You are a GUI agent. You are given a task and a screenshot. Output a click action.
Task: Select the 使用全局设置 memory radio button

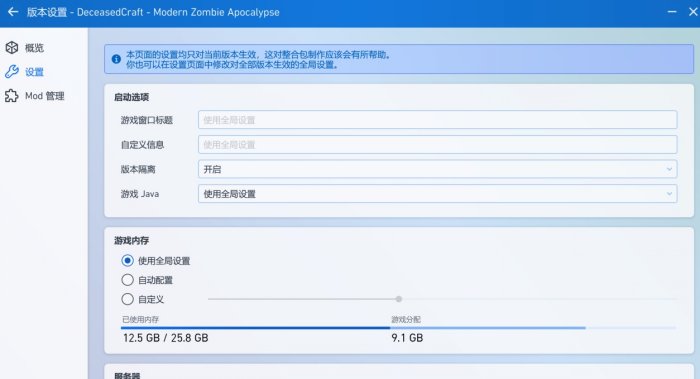click(x=127, y=261)
